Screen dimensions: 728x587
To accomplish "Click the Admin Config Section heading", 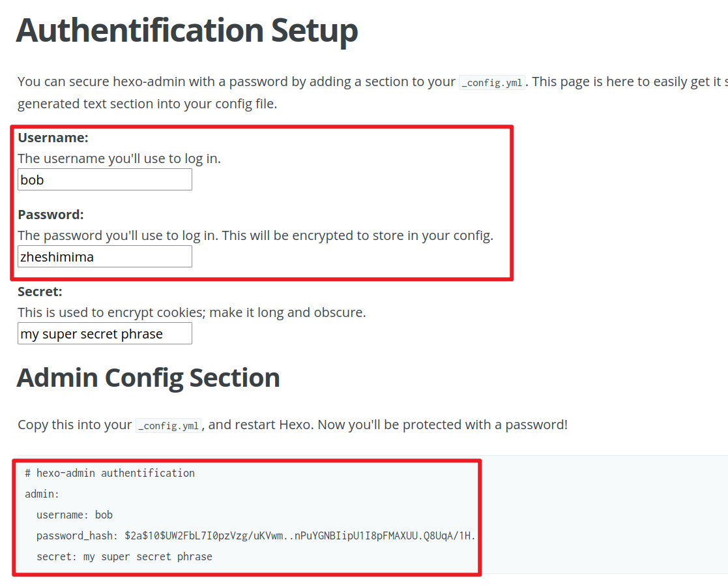I will (x=149, y=378).
